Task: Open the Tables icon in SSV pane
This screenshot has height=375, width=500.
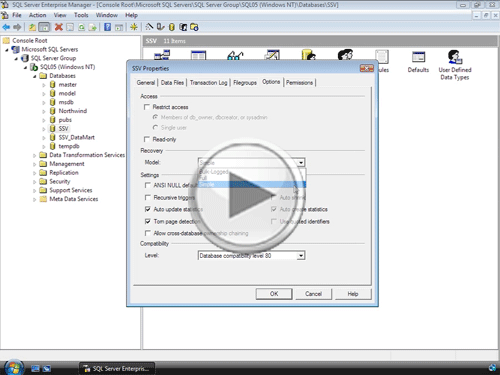Action: pos(198,55)
